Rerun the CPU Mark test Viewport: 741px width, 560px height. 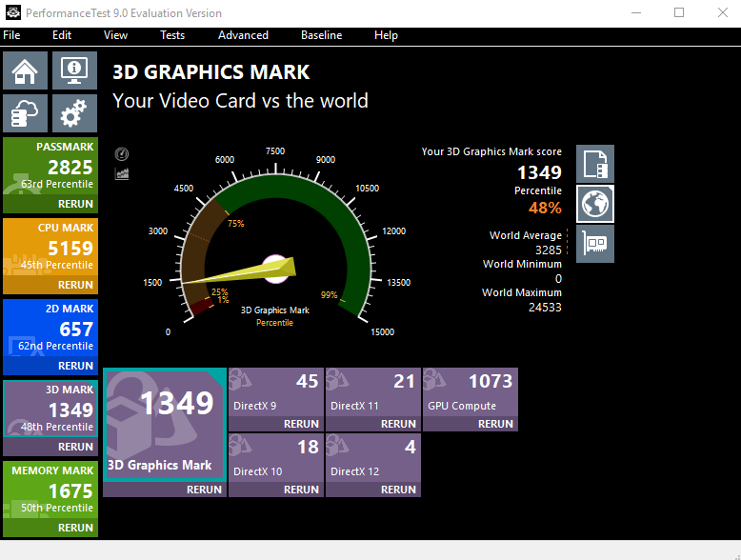(75, 285)
